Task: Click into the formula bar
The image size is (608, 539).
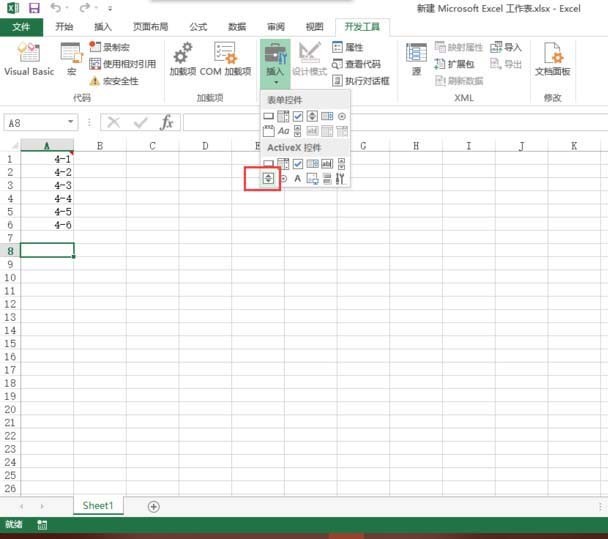Action: point(396,123)
